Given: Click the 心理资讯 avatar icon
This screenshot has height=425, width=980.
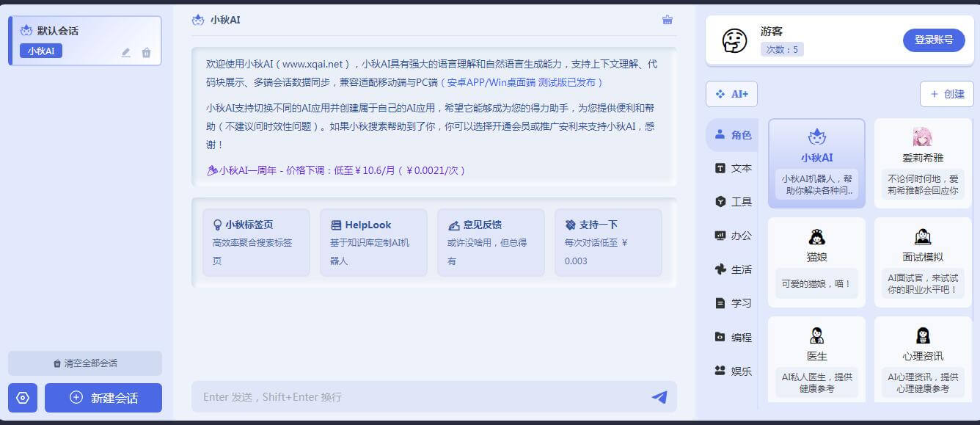Looking at the screenshot, I should 923,335.
